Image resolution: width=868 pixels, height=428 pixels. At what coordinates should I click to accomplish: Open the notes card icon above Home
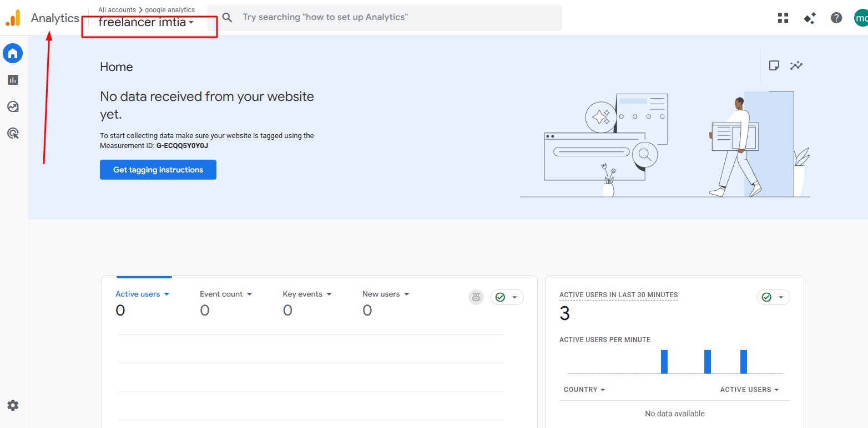point(774,65)
